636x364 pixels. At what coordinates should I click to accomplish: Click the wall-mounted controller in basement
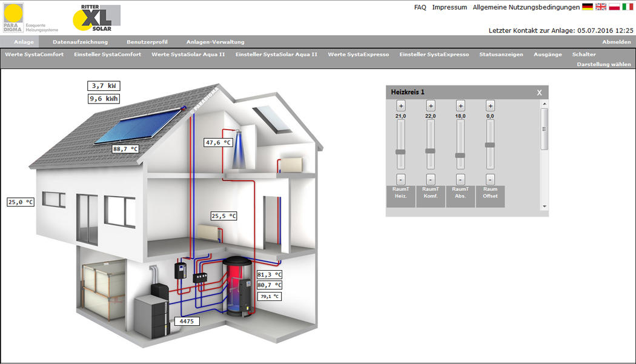click(x=181, y=271)
